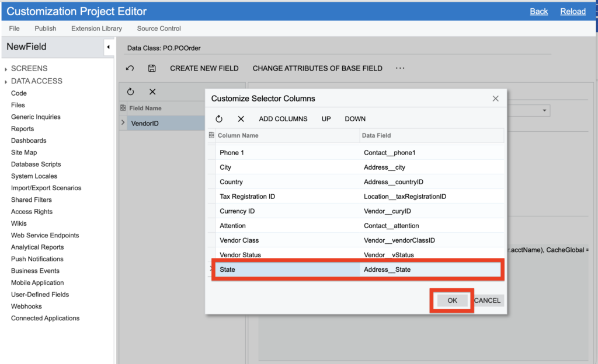Expand the SCREENS tree node

coord(6,69)
